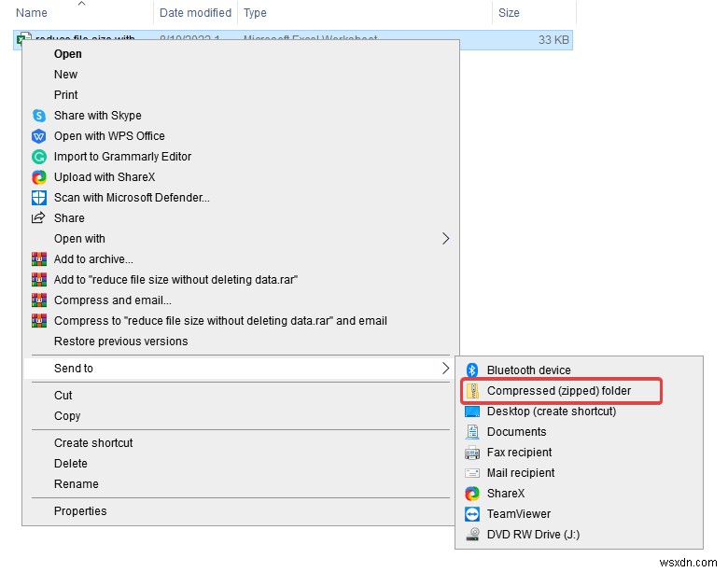
Task: Click the Mail recipient envelope icon
Action: pos(472,473)
